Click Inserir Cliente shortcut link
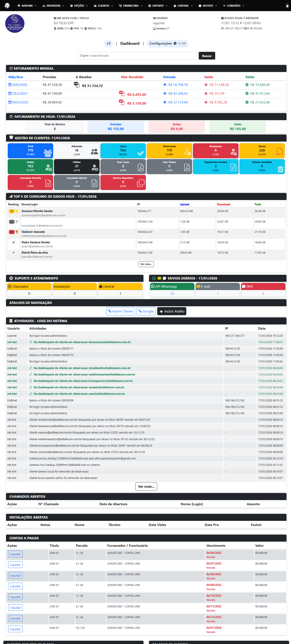The image size is (291, 644). point(121,311)
